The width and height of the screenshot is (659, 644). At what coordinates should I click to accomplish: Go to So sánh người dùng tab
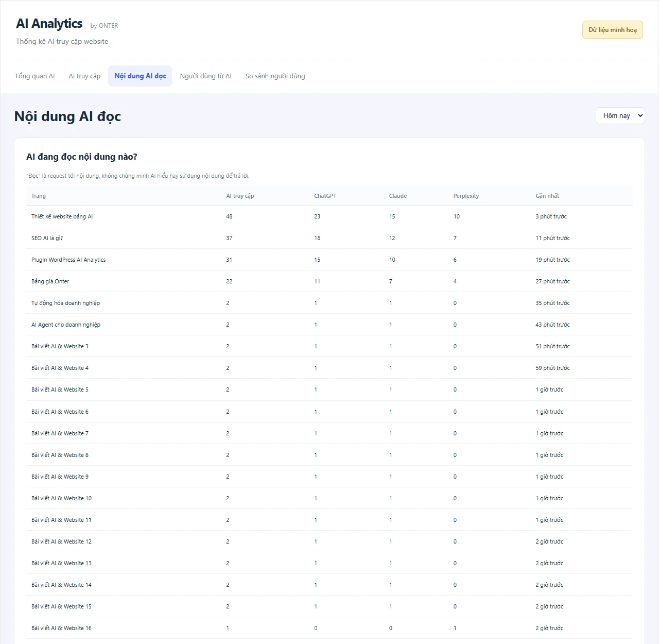coord(275,76)
